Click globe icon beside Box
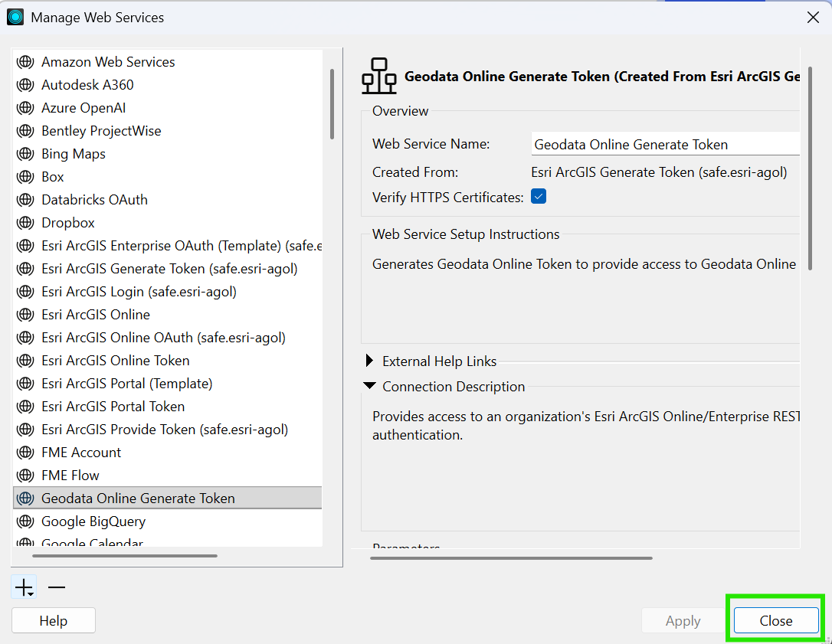This screenshot has width=832, height=644. click(x=25, y=177)
